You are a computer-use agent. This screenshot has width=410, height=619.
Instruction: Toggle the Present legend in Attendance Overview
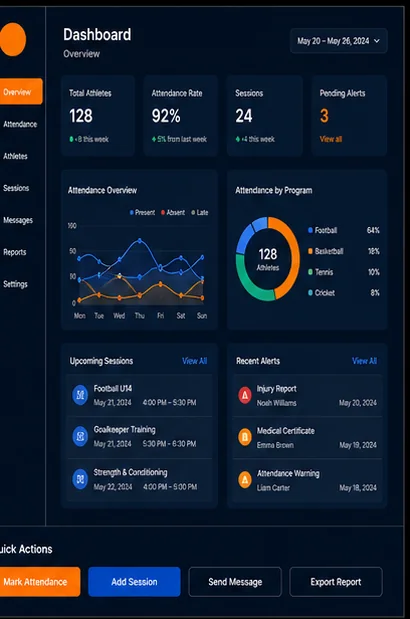point(142,212)
